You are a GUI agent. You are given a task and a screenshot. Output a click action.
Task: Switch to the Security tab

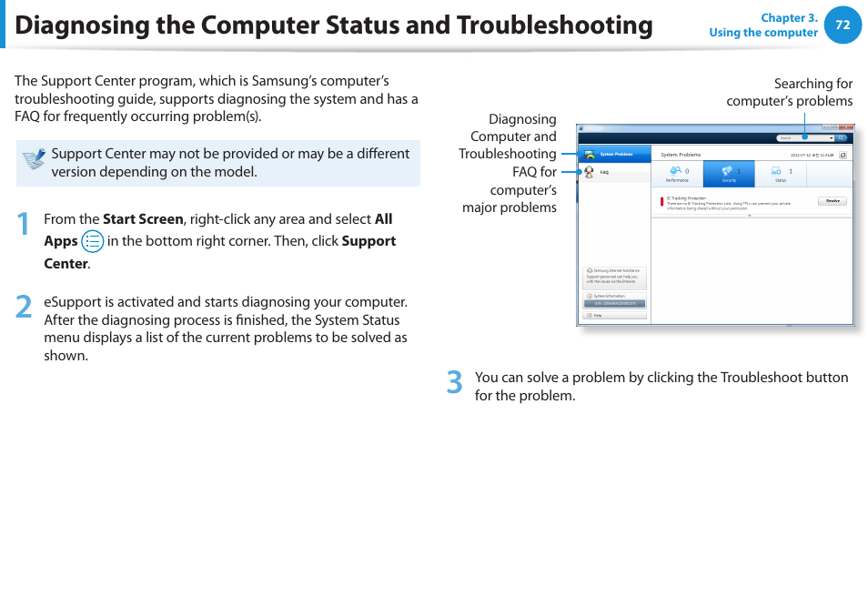pos(729,174)
